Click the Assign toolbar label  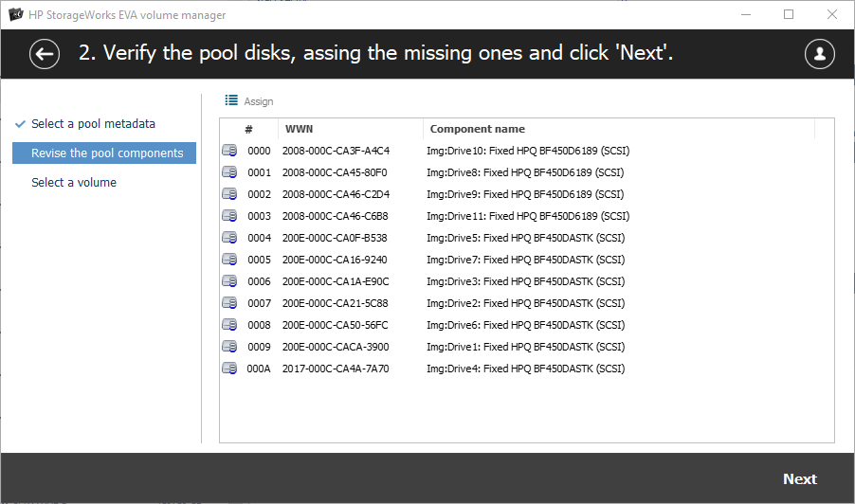[x=259, y=101]
